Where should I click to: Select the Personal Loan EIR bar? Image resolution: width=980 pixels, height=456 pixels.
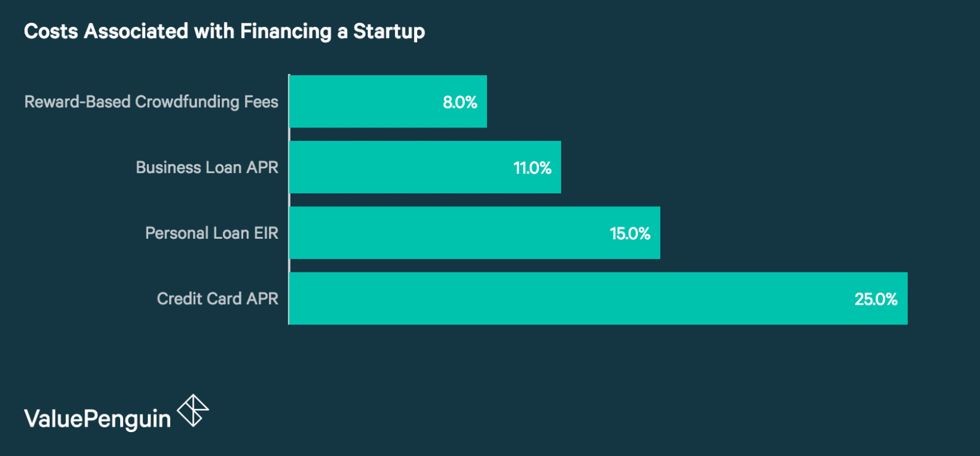[x=475, y=233]
